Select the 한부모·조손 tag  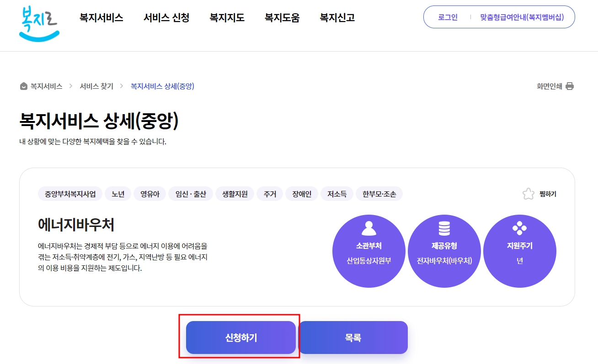[379, 194]
